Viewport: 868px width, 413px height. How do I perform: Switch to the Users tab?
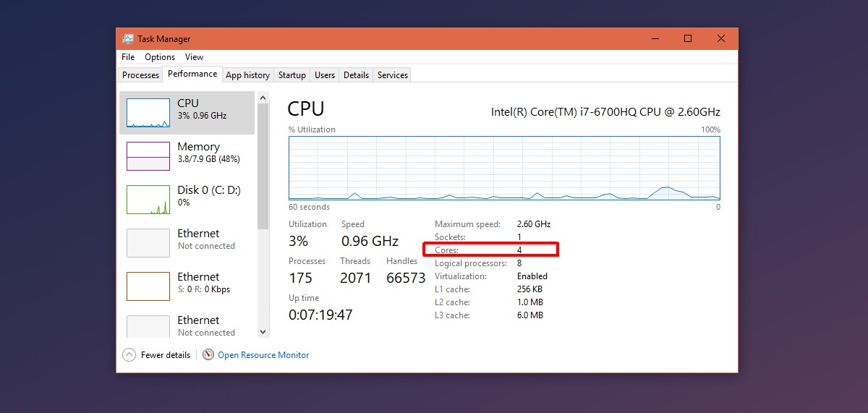pos(325,75)
